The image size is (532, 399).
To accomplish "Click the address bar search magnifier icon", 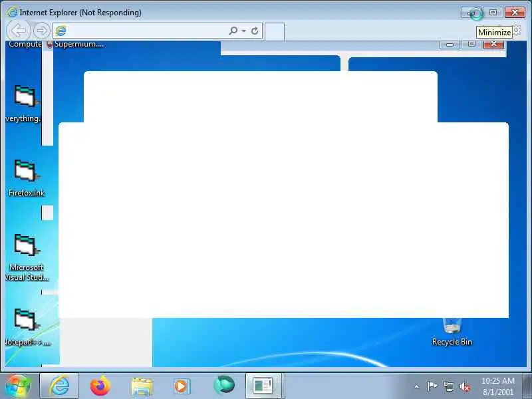I will coord(233,31).
